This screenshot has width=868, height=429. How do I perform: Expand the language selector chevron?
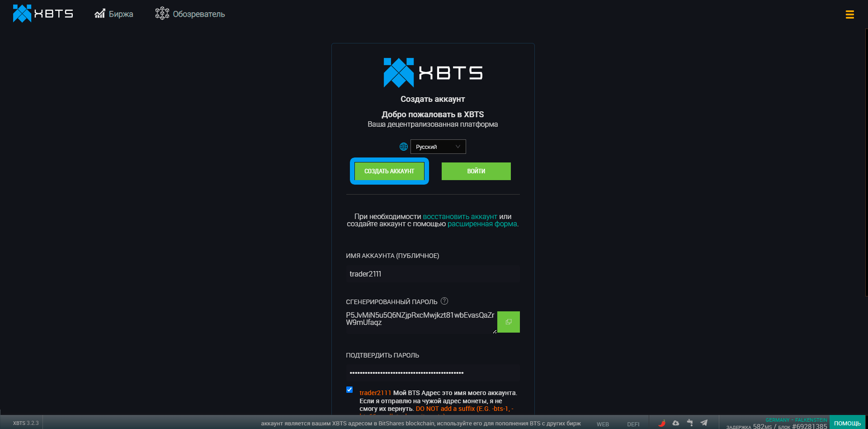tap(459, 147)
